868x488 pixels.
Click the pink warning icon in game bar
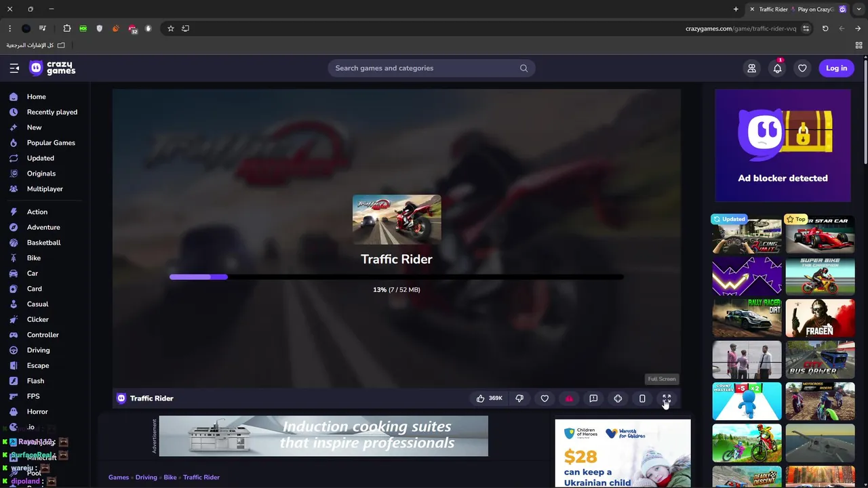pyautogui.click(x=569, y=399)
